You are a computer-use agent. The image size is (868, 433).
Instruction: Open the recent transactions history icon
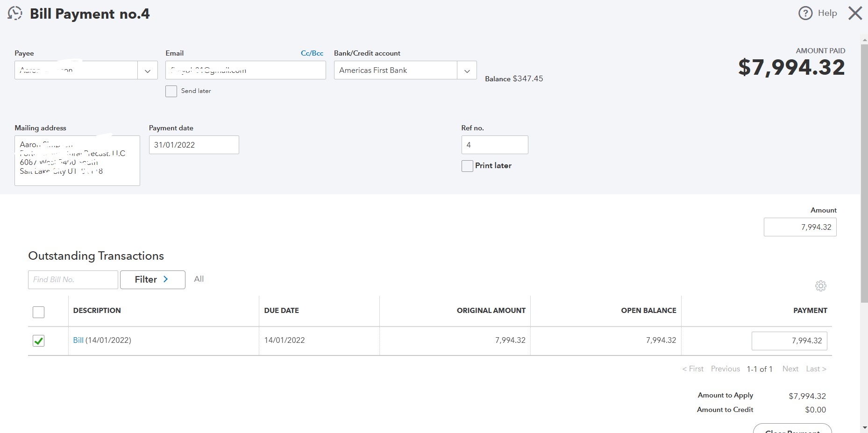point(15,13)
